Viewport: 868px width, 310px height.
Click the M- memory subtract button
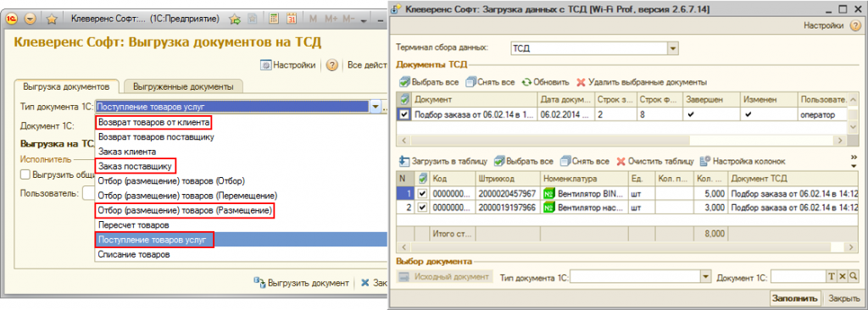coord(348,19)
